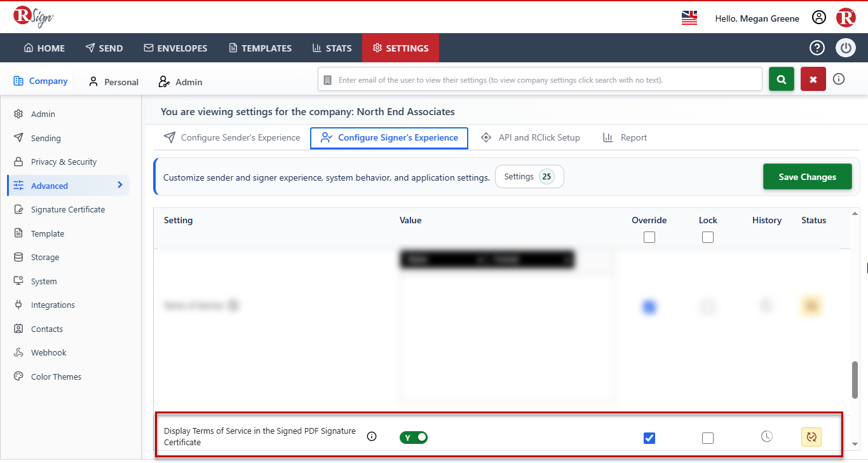Viewport: 868px width, 463px height.
Task: Open the Settings 25 count pill
Action: coord(529,177)
